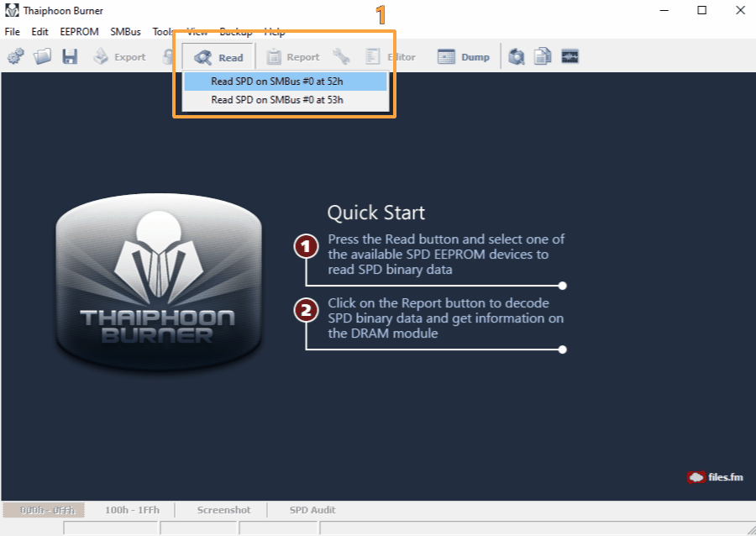The width and height of the screenshot is (756, 536).
Task: Open the Editor toolbar button
Action: pyautogui.click(x=391, y=57)
